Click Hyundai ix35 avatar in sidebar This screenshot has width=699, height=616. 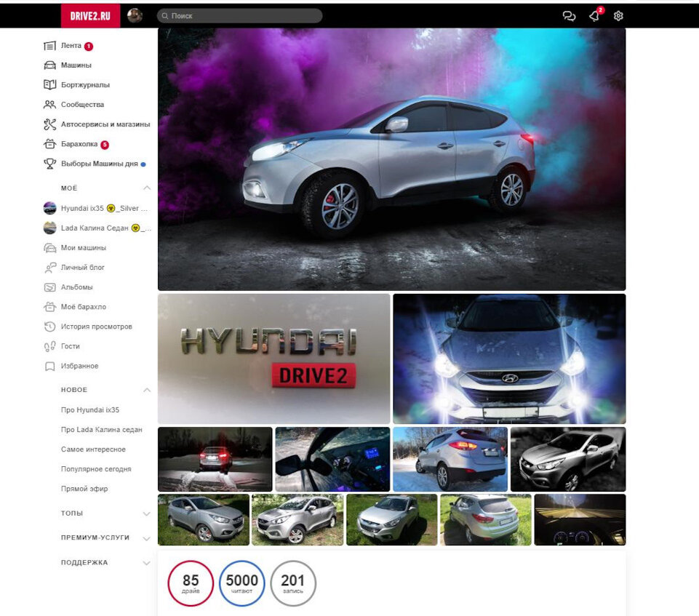[x=49, y=208]
